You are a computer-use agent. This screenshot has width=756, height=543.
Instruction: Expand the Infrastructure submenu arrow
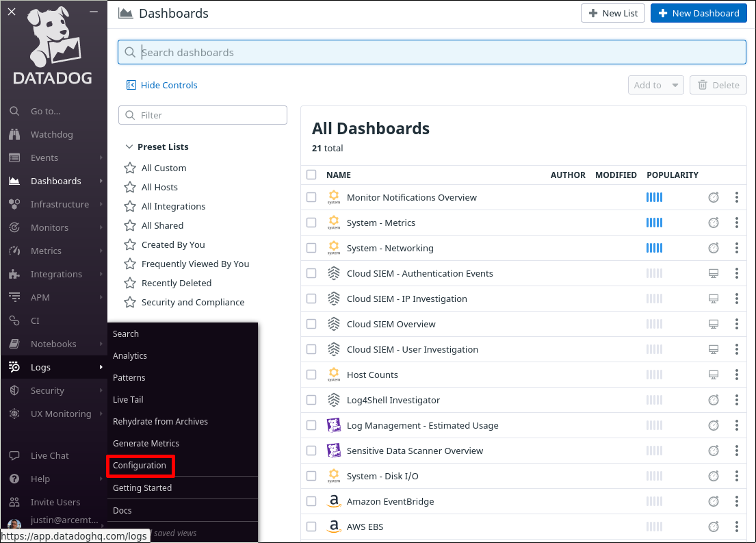[101, 204]
